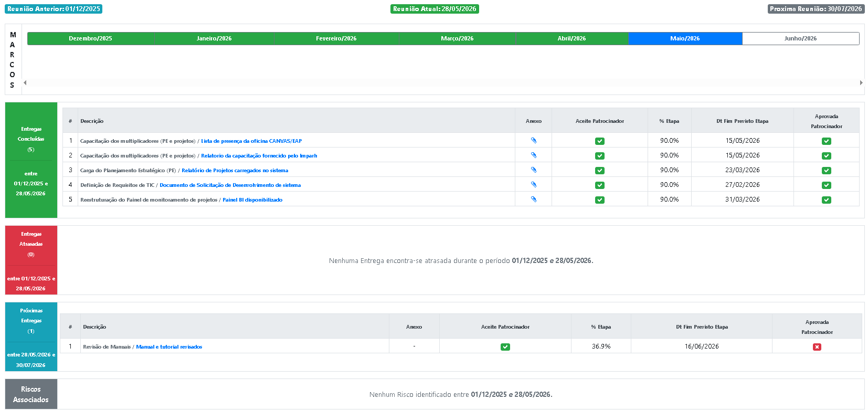Click Aceite Patrocinador check for Revisão de Manuais

click(505, 347)
